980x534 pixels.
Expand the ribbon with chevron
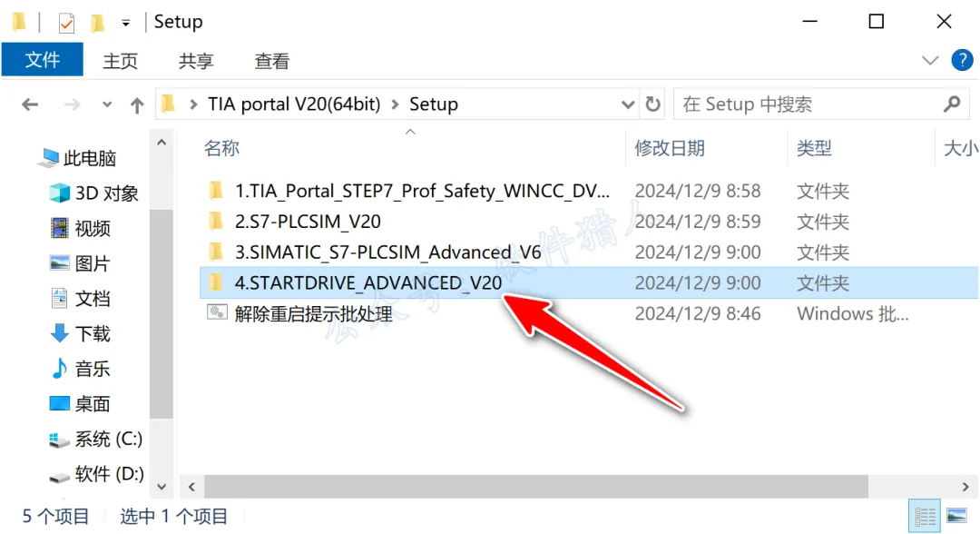click(930, 60)
